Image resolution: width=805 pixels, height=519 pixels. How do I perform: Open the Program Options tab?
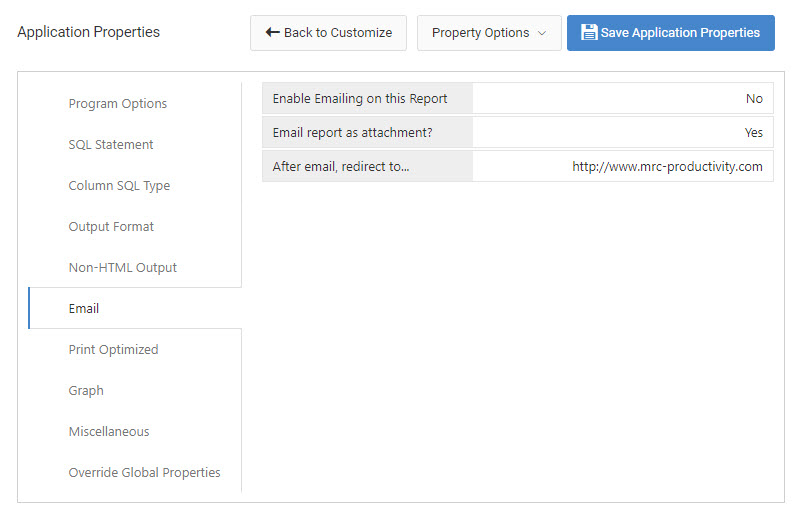coord(118,103)
